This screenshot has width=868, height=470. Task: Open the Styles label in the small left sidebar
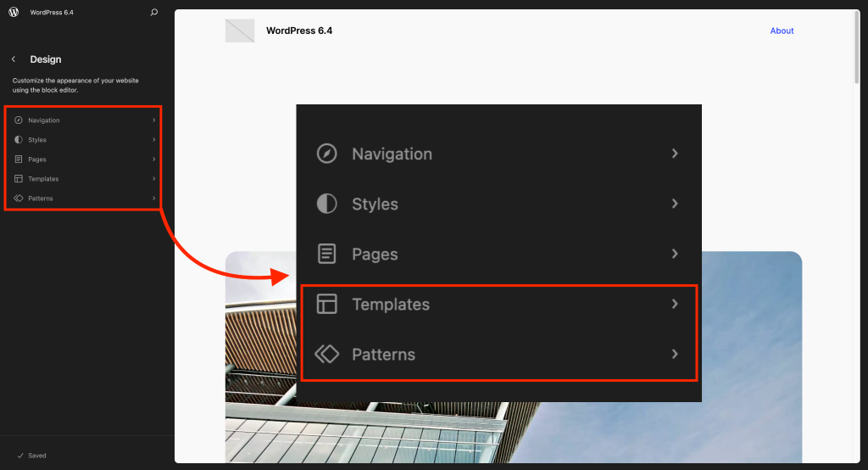[37, 140]
